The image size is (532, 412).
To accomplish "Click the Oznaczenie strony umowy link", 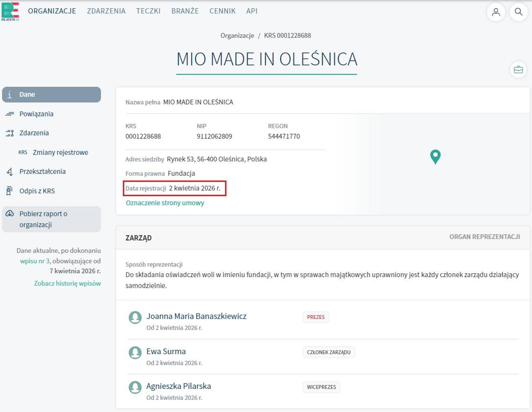I will (165, 203).
